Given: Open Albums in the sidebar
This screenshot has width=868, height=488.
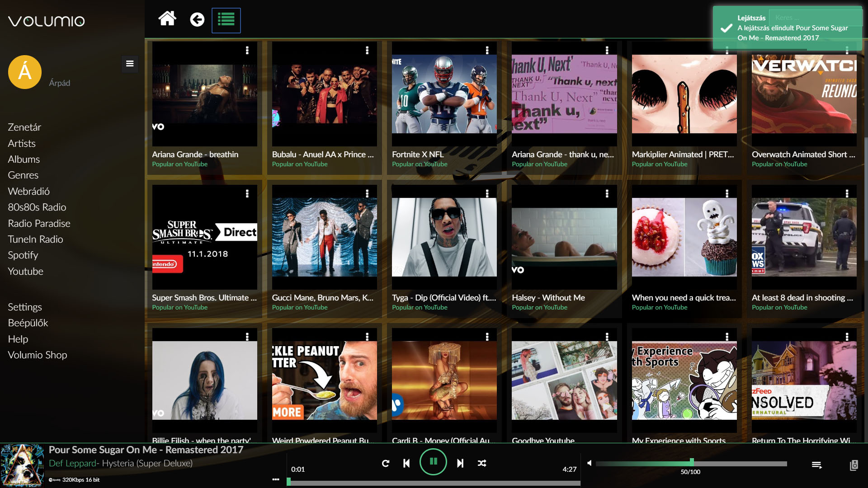Looking at the screenshot, I should [24, 159].
